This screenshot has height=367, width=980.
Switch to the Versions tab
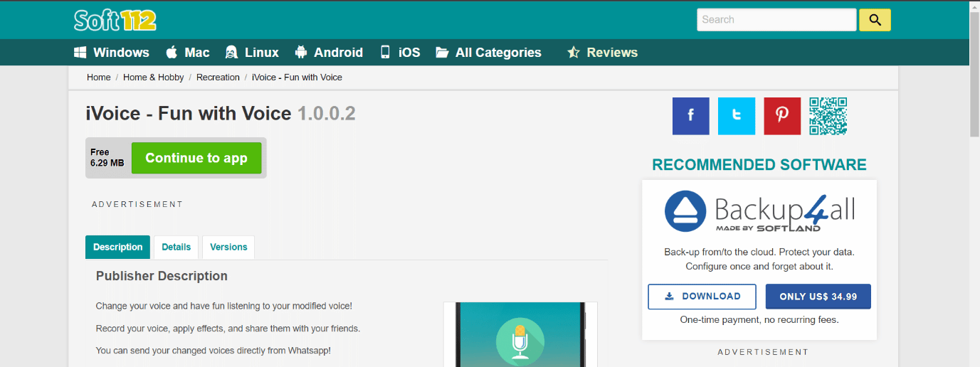(228, 248)
